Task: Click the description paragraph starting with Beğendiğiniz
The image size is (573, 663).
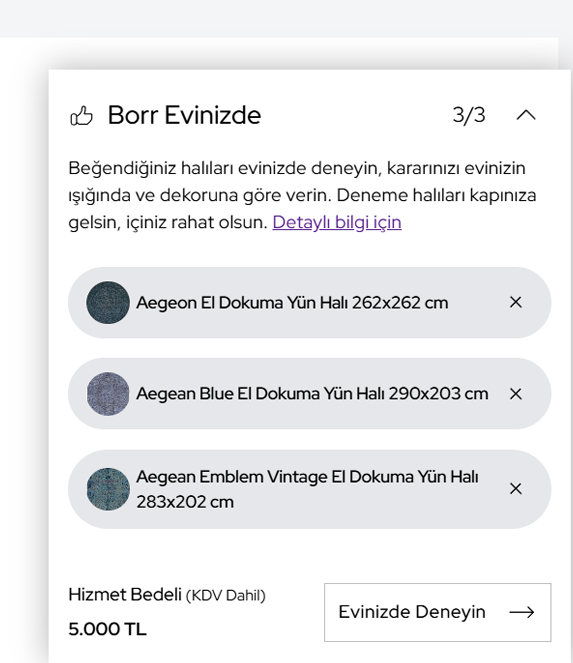Action: pyautogui.click(x=302, y=195)
